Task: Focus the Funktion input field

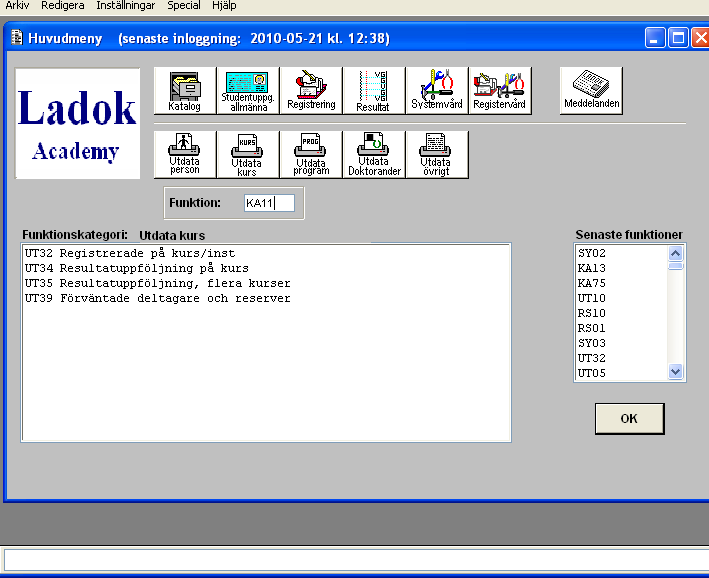Action: 269,203
